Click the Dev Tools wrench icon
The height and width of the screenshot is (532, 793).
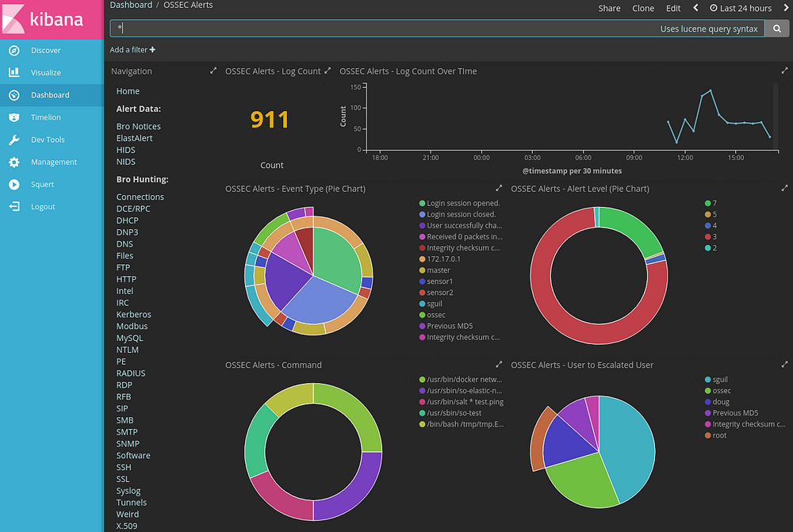(x=14, y=140)
